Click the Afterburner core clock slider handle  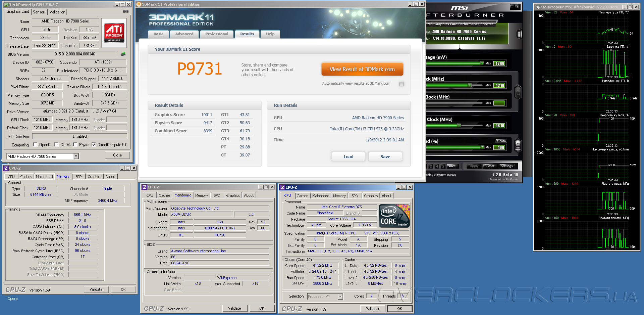point(470,85)
